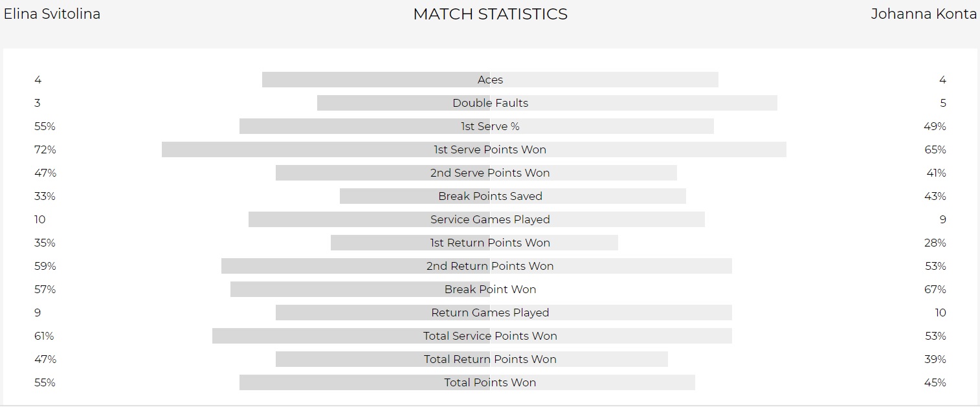This screenshot has height=407, width=980.
Task: Click Konta's 67% break point won value
Action: [x=935, y=289]
